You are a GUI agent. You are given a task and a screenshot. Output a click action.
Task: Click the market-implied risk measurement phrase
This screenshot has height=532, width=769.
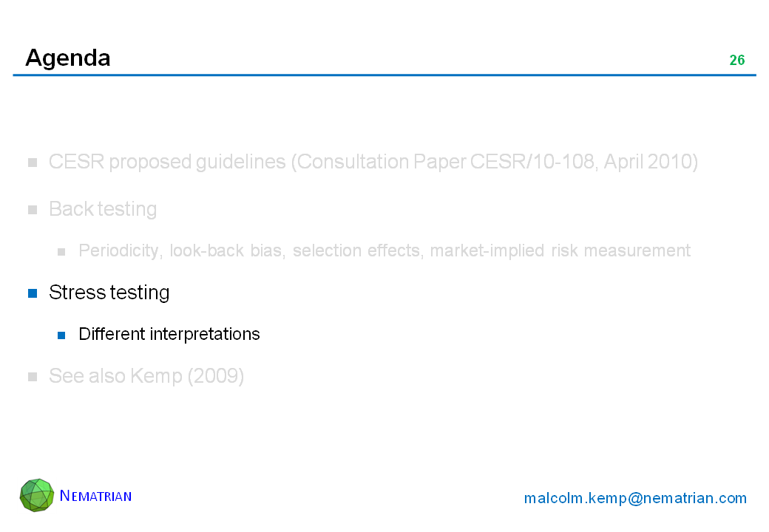click(x=560, y=250)
